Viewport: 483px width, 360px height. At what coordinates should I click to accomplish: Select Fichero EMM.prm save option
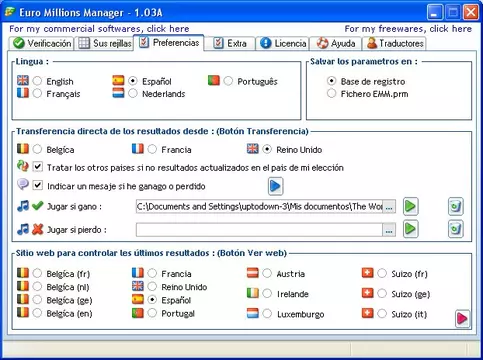tap(331, 93)
